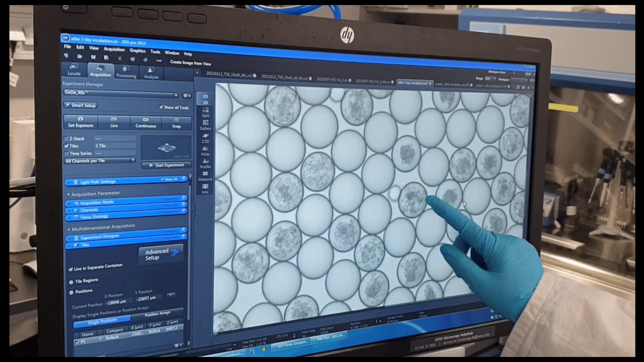Screen dimensions: 644x362
Task: Click Create Image from View
Action: click(190, 63)
